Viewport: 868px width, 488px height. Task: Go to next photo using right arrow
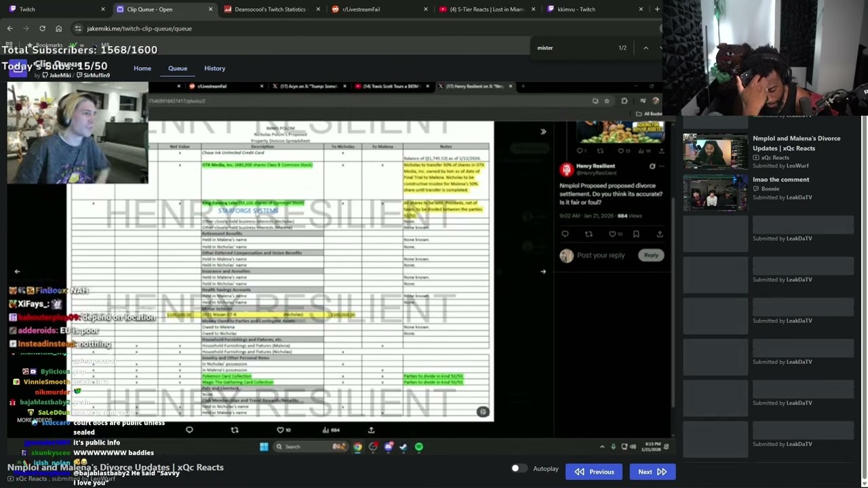tap(543, 272)
